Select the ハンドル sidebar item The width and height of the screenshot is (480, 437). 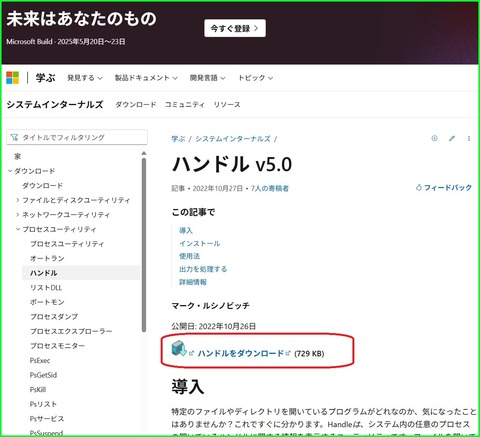coord(81,273)
